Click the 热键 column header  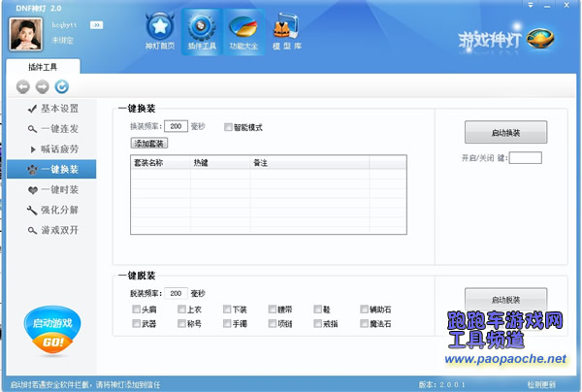220,163
